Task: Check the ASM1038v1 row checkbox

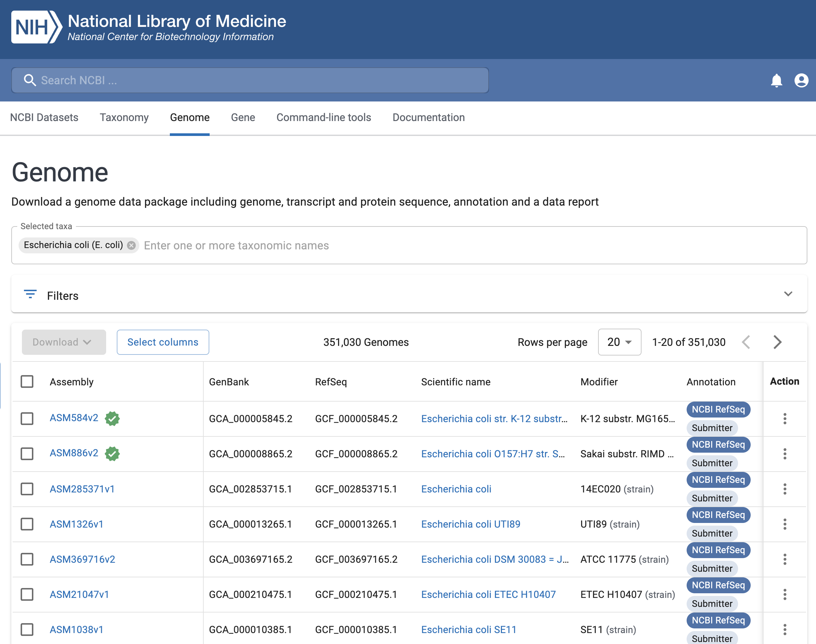Action: coord(27,629)
